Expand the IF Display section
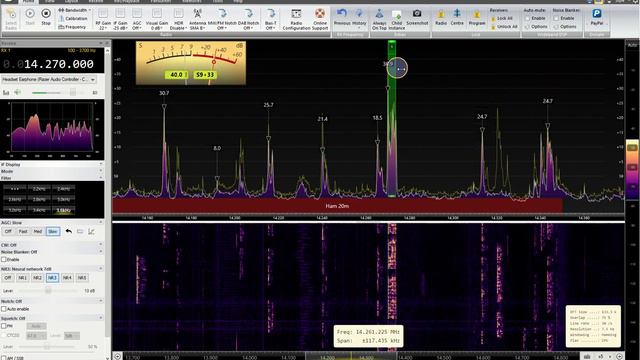The width and height of the screenshot is (640, 360). tap(101, 164)
